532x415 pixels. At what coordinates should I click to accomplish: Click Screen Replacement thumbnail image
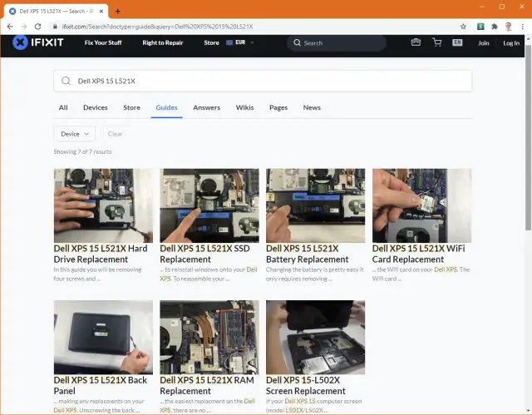316,338
